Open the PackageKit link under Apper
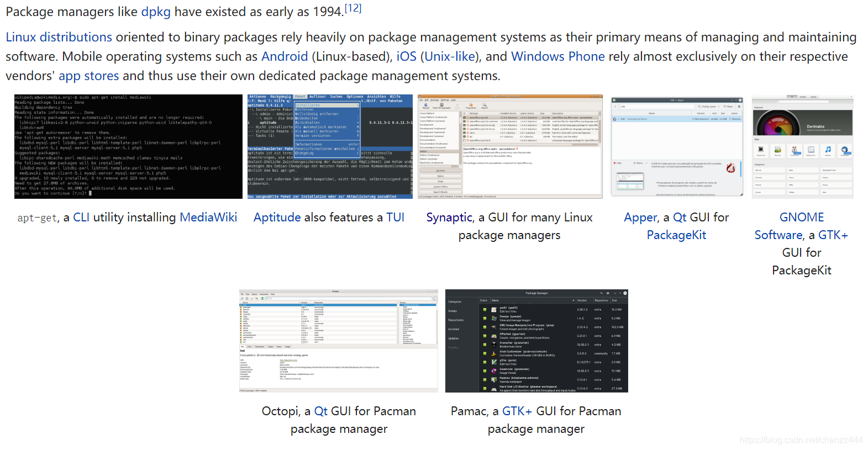 point(676,235)
